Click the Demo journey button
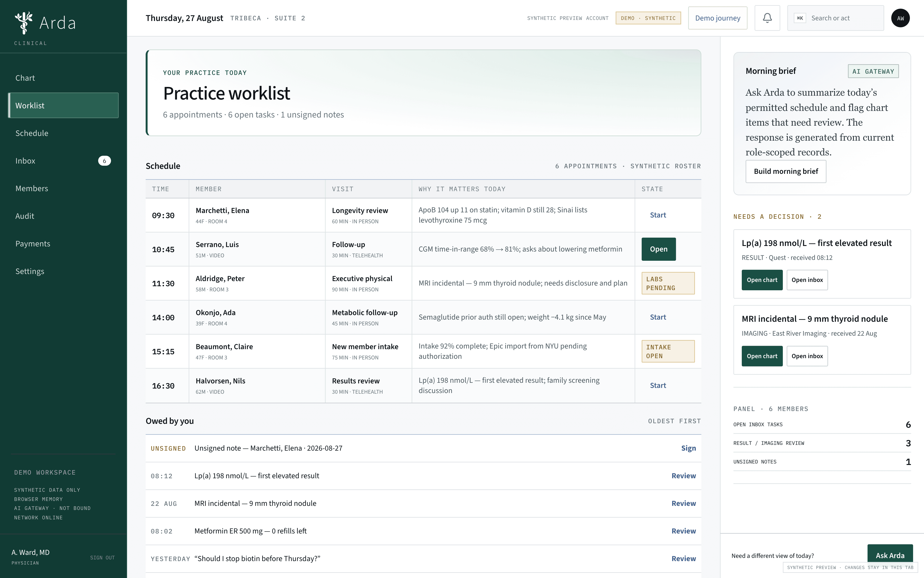 [717, 18]
